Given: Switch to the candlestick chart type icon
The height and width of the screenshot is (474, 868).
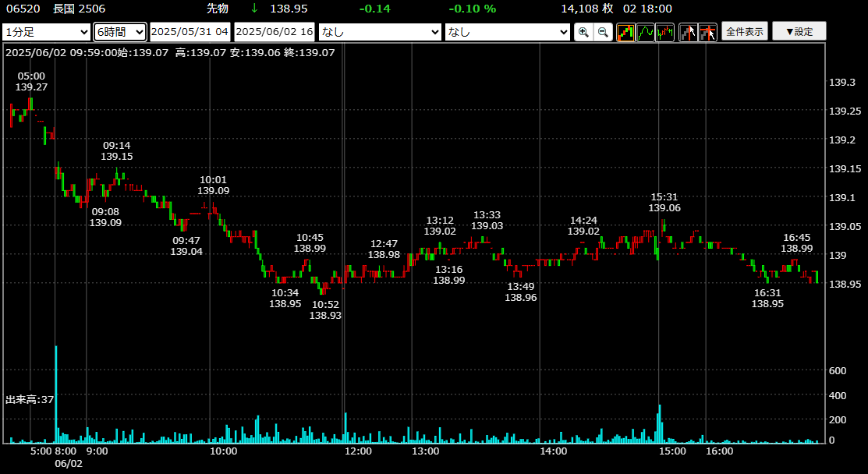Looking at the screenshot, I should coord(625,32).
